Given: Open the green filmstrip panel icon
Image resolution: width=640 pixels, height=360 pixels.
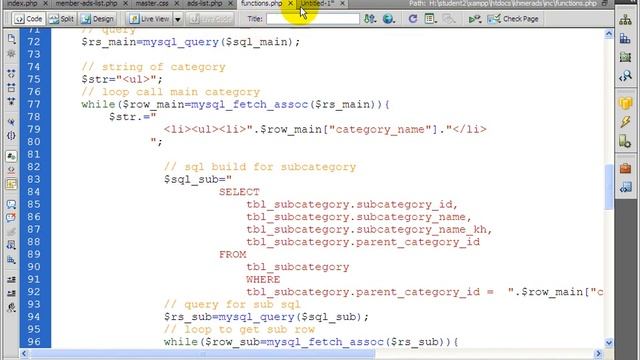Looking at the screenshot, I should [625, 57].
